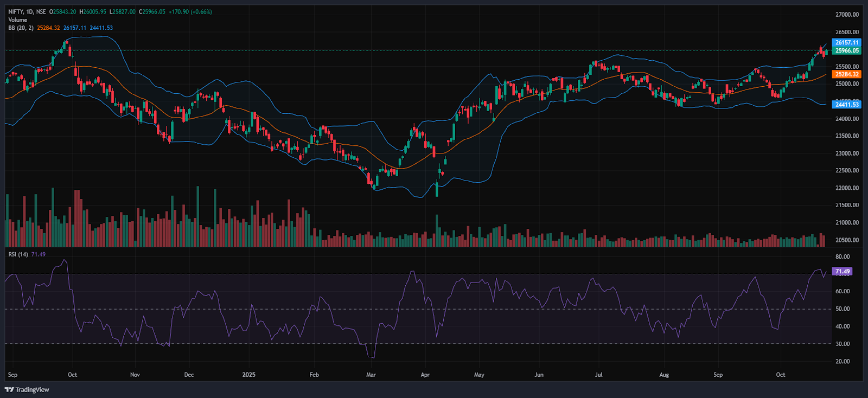Click the close value C25966.05 in legend
Image resolution: width=868 pixels, height=398 pixels.
(152, 11)
